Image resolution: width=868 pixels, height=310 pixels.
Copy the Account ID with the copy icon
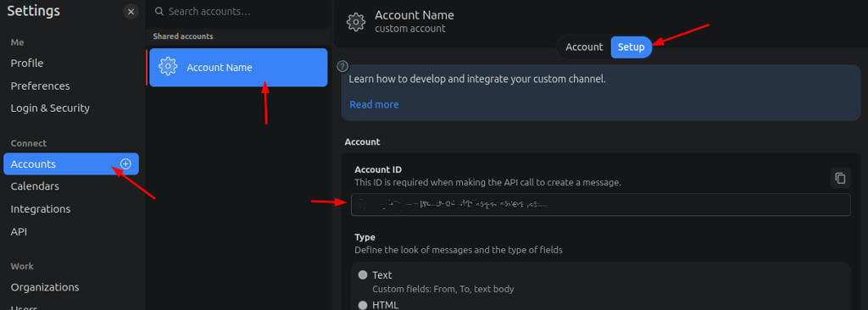click(840, 178)
